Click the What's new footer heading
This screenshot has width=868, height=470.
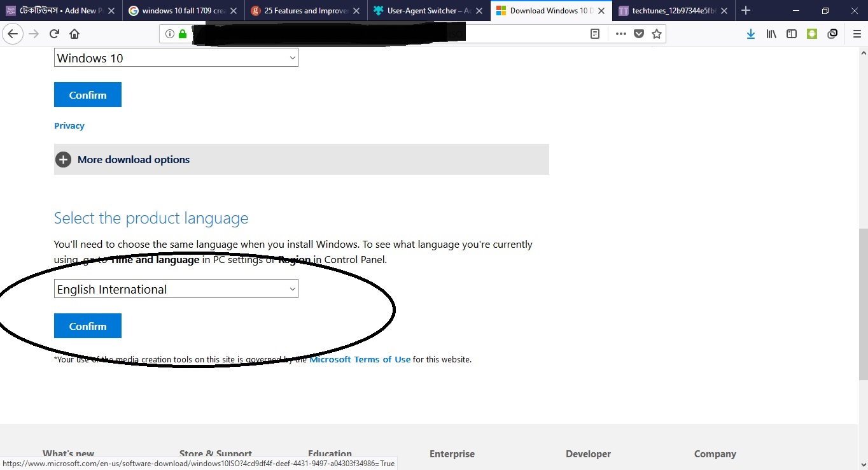69,454
